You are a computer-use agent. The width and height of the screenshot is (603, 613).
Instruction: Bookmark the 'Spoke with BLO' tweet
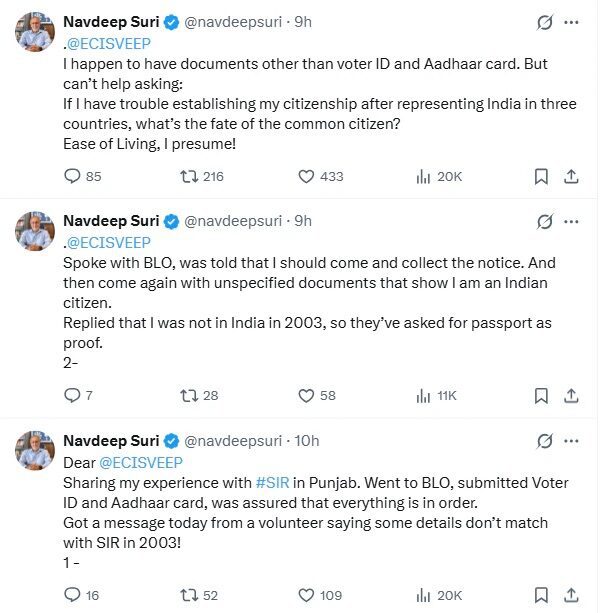[541, 396]
